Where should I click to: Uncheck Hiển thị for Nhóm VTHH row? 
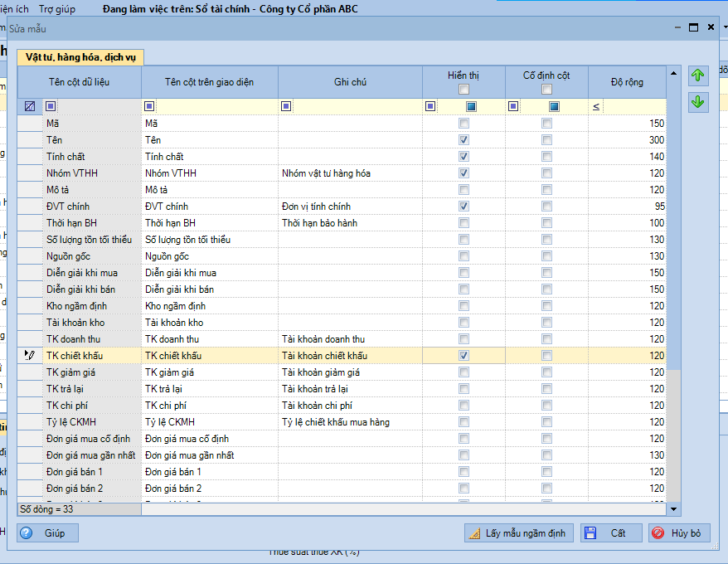(x=463, y=173)
